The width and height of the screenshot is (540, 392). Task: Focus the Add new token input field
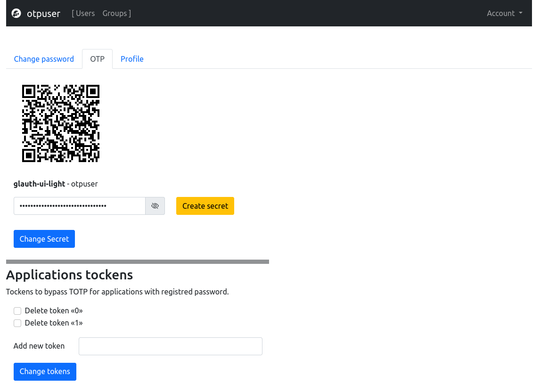click(x=171, y=346)
